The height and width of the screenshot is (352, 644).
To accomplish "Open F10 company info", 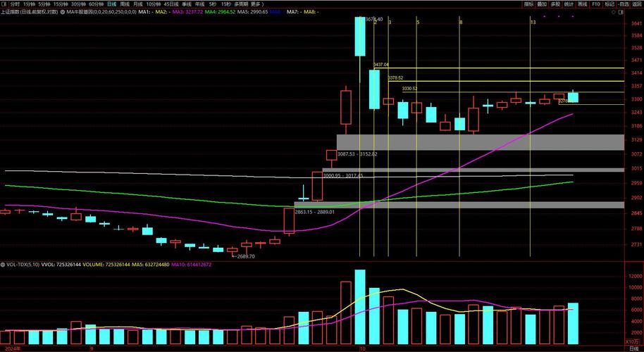I will tap(596, 4).
